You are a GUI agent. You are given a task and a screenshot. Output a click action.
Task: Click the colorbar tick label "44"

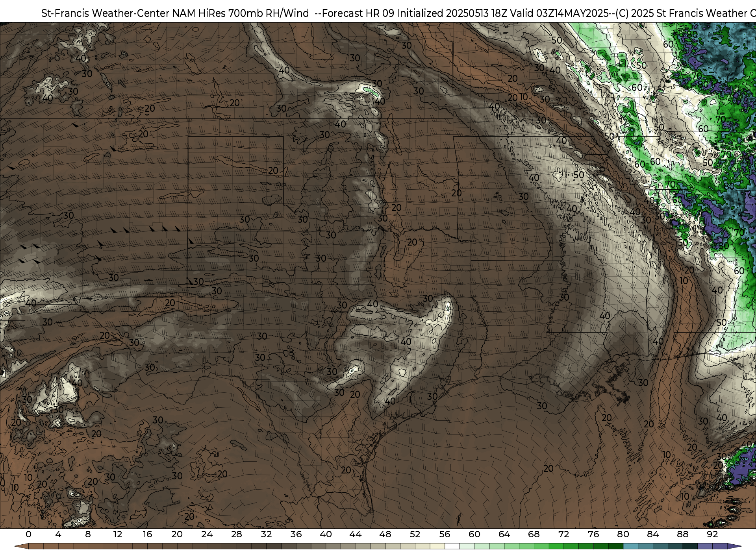356,534
